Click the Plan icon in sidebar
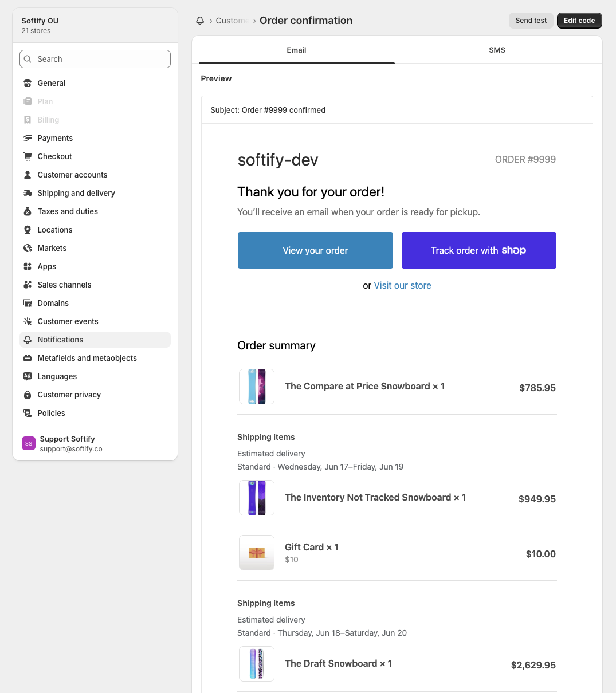The image size is (616, 693). pos(28,101)
